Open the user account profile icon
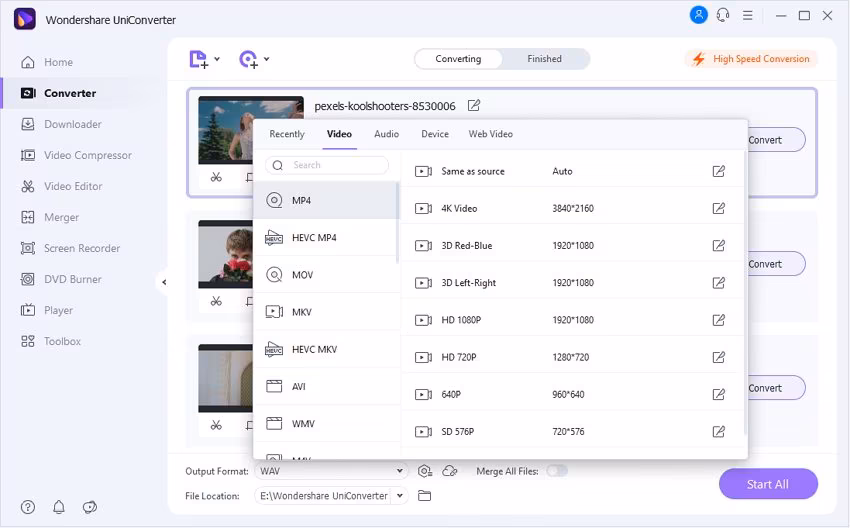 pyautogui.click(x=699, y=15)
